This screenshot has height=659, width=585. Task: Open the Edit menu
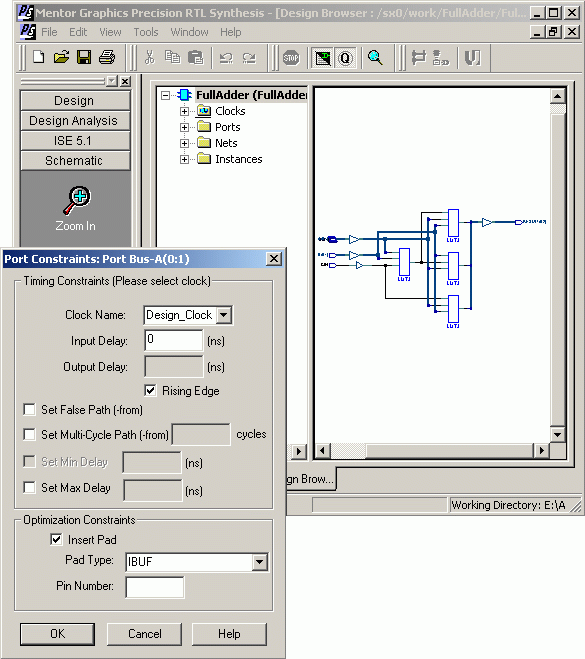(78, 32)
